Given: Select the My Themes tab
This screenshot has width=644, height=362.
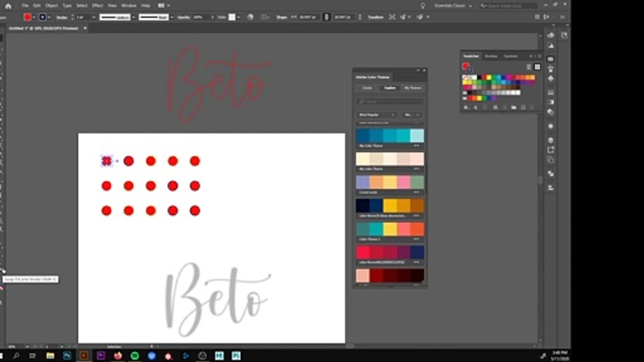Looking at the screenshot, I should (413, 88).
